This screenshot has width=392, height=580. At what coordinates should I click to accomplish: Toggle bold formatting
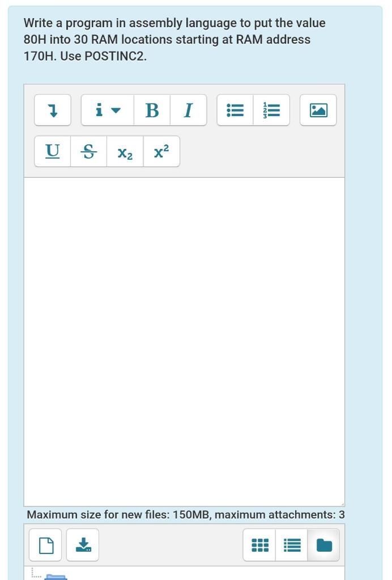(152, 110)
